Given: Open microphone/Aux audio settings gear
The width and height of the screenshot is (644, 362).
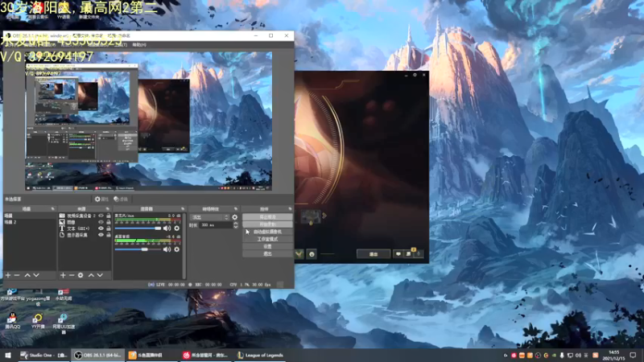Looking at the screenshot, I should (176, 228).
